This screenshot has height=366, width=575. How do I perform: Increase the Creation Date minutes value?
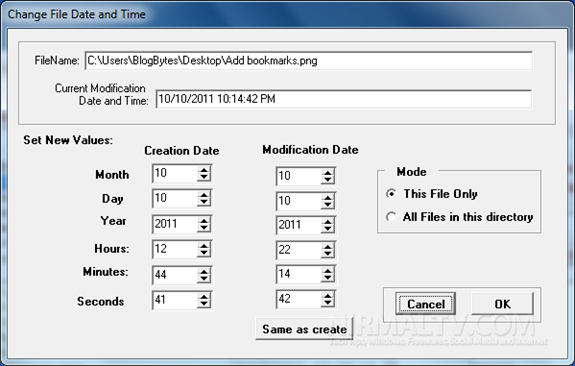[x=204, y=271]
